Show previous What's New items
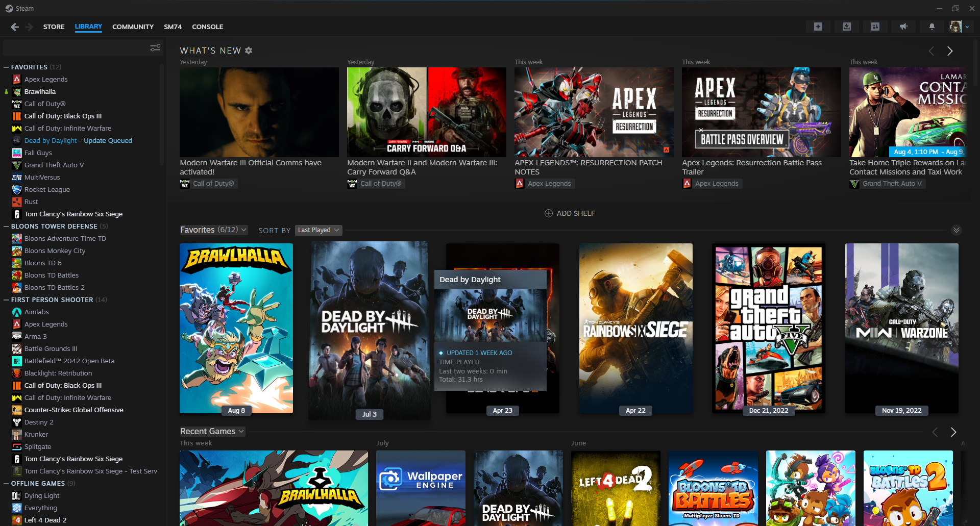Screen dimensions: 980x526 pos(932,51)
